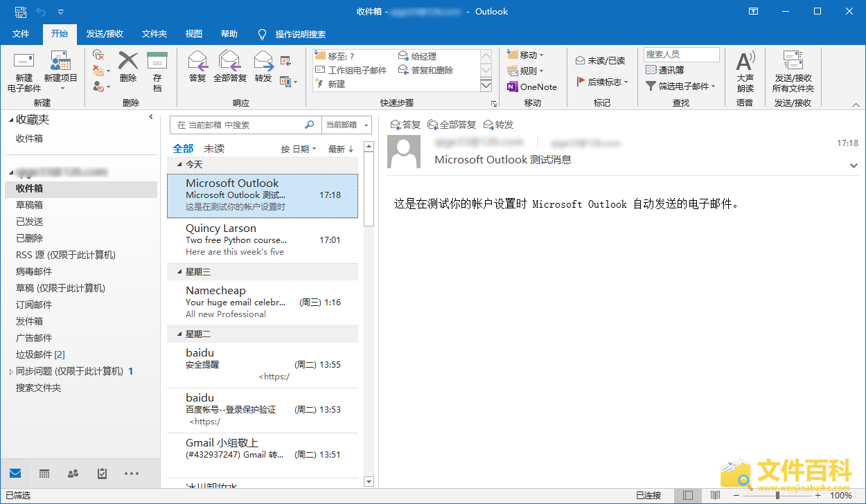The width and height of the screenshot is (866, 504).
Task: Open the Current Mailbox (当前邮箱) scope dropdown
Action: point(346,125)
